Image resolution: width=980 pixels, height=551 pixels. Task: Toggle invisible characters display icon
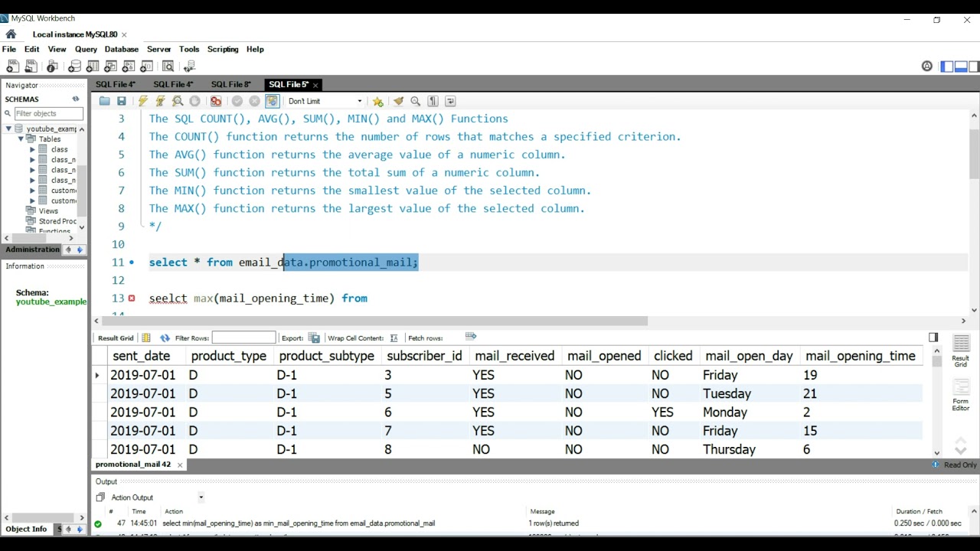click(433, 101)
